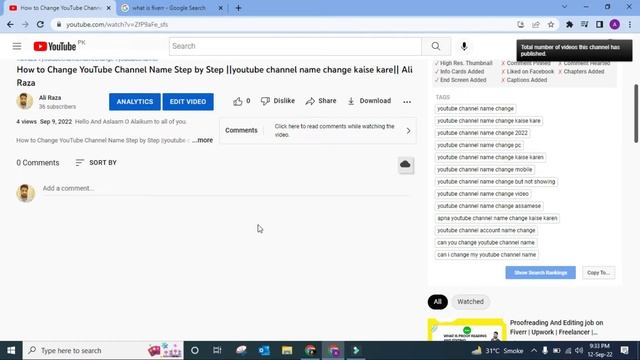640x360 pixels.
Task: Open File Explorer from taskbar
Action: (x=287, y=350)
